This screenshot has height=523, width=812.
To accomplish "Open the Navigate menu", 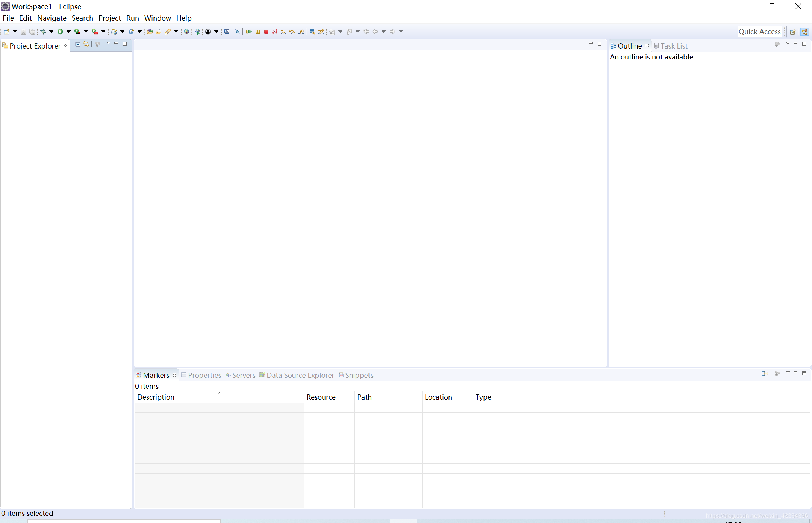I will click(52, 18).
